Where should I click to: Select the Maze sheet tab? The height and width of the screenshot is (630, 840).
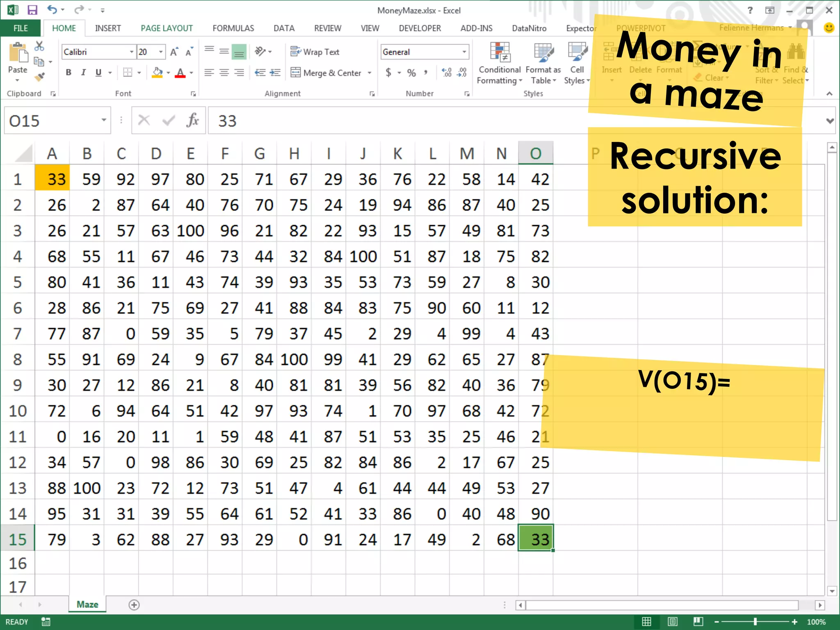[87, 604]
